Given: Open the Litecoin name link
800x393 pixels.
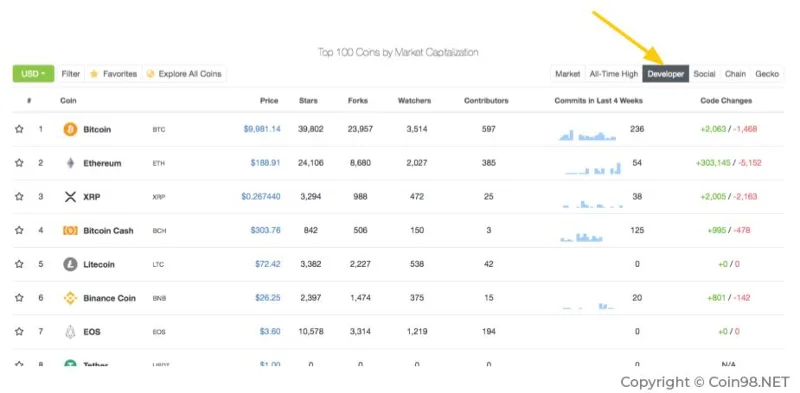Looking at the screenshot, I should click(99, 264).
